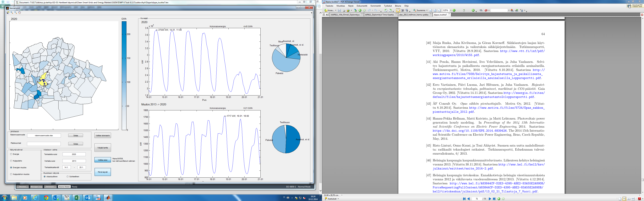644x201 pixels.
Task: Switch to continuous page layout icon
Action: 624,199
